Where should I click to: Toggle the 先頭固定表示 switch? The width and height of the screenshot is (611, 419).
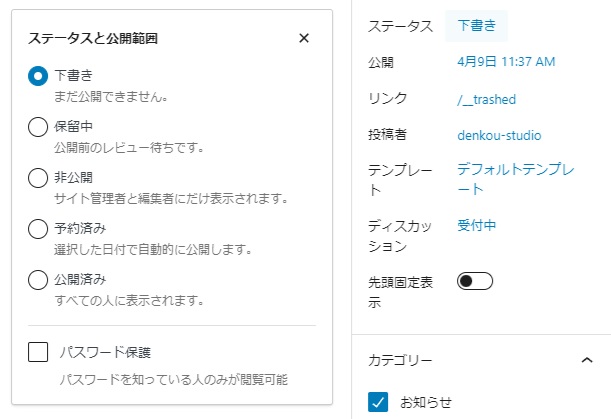475,281
